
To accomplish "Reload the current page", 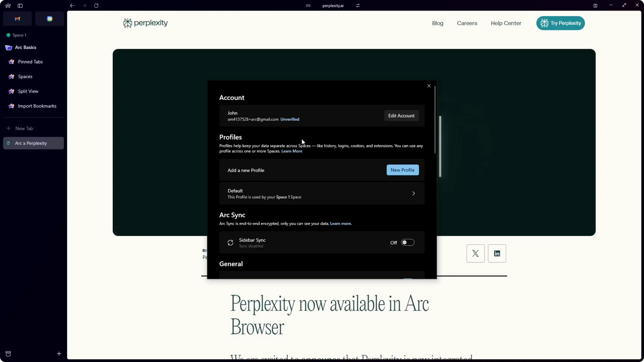I will (96, 6).
